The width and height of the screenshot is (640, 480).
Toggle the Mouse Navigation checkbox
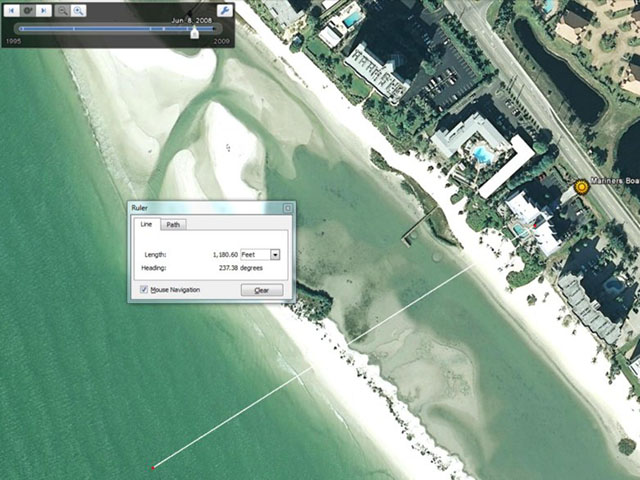click(x=145, y=290)
